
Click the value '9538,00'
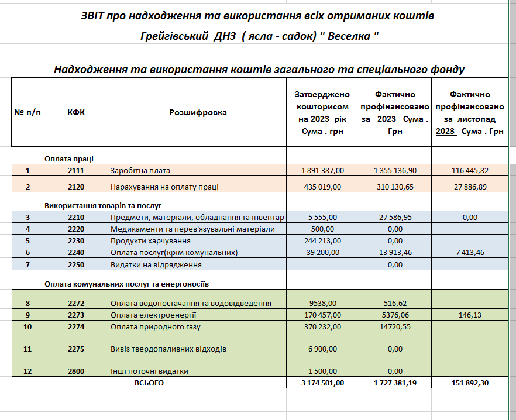pyautogui.click(x=322, y=299)
